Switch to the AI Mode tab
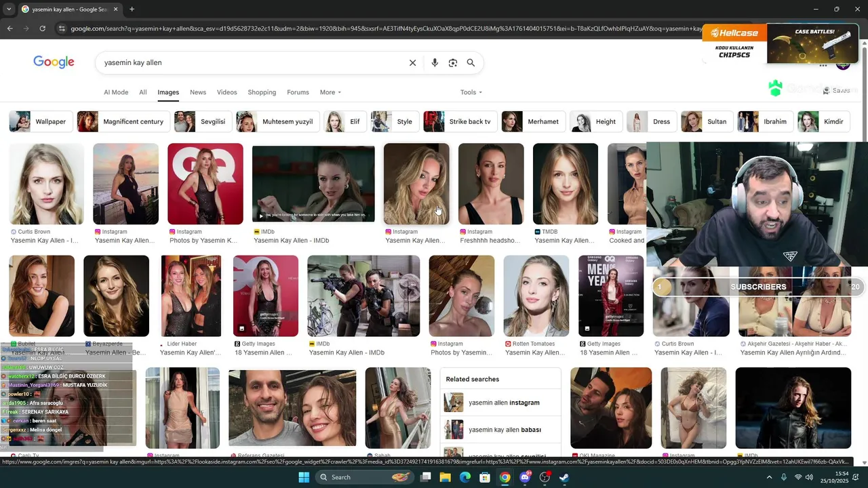Screen dimensions: 868x488 [x=116, y=92]
